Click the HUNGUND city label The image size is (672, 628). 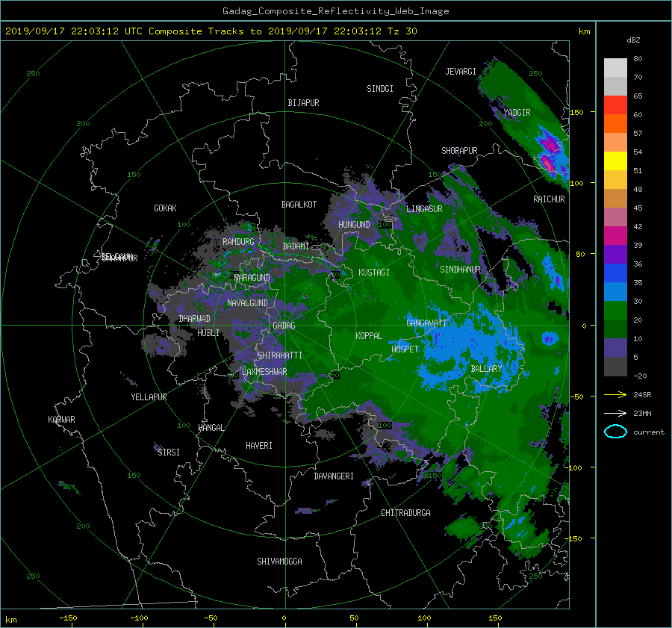(x=354, y=225)
